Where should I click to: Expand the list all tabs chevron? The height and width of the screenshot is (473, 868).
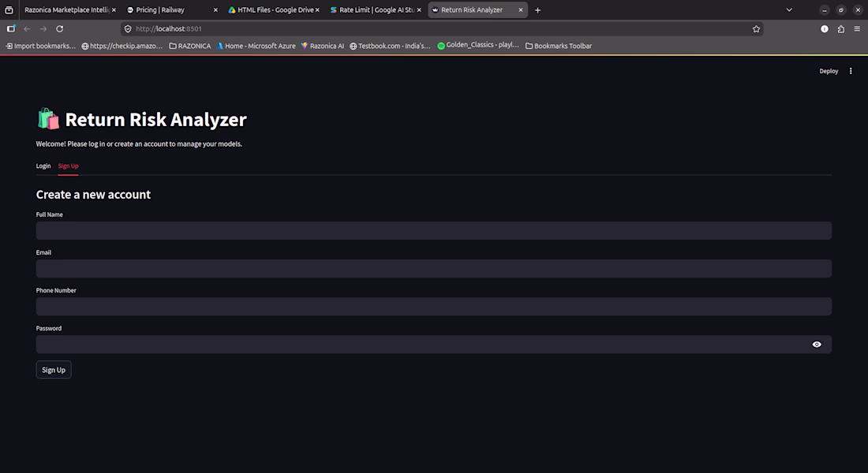point(789,10)
